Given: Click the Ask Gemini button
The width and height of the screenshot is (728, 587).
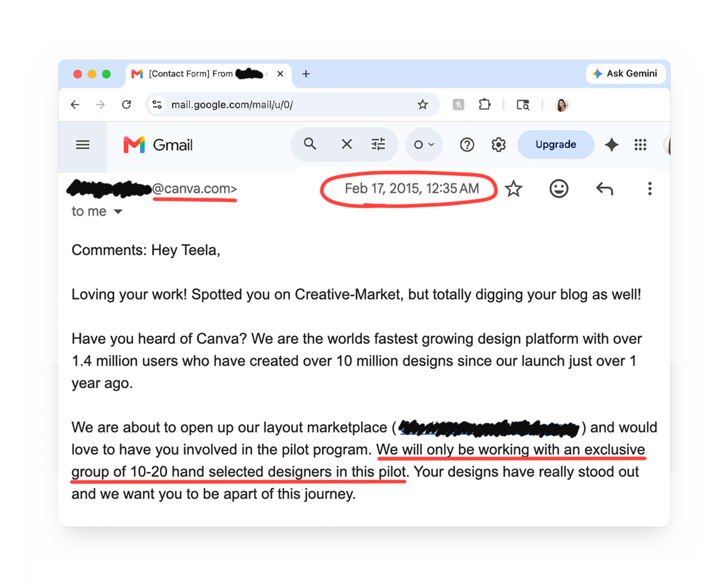Looking at the screenshot, I should [x=625, y=73].
